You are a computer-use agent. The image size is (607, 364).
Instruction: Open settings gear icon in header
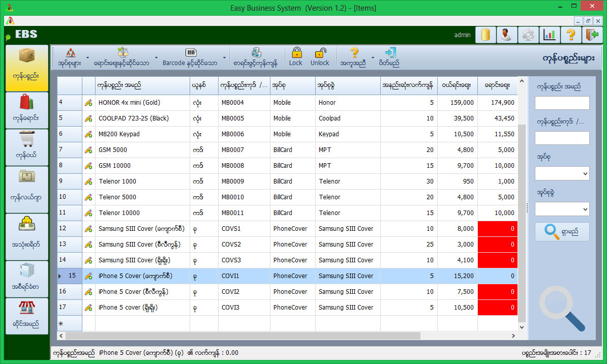tap(528, 35)
